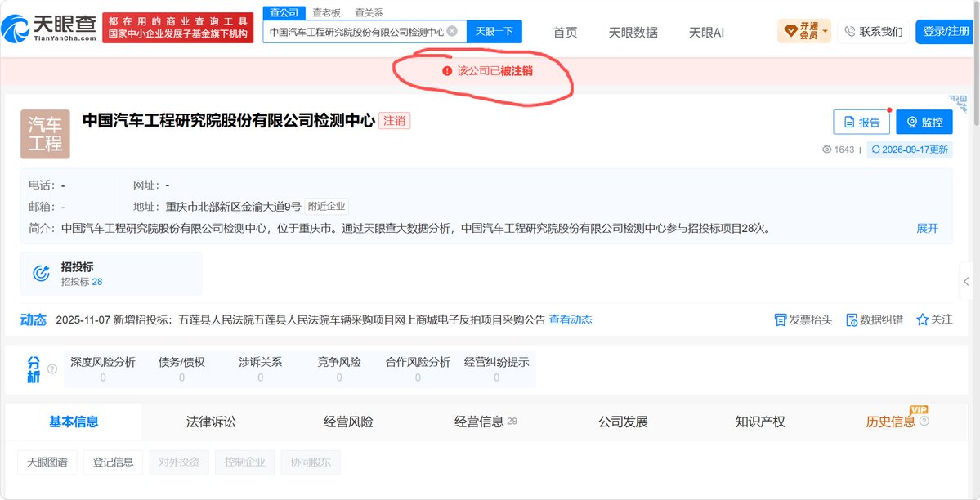Click the 注销 status tag
Screen dimensions: 980x500
point(395,121)
